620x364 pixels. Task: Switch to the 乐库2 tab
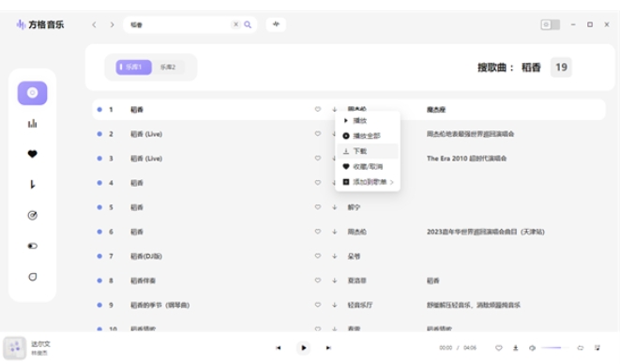168,68
